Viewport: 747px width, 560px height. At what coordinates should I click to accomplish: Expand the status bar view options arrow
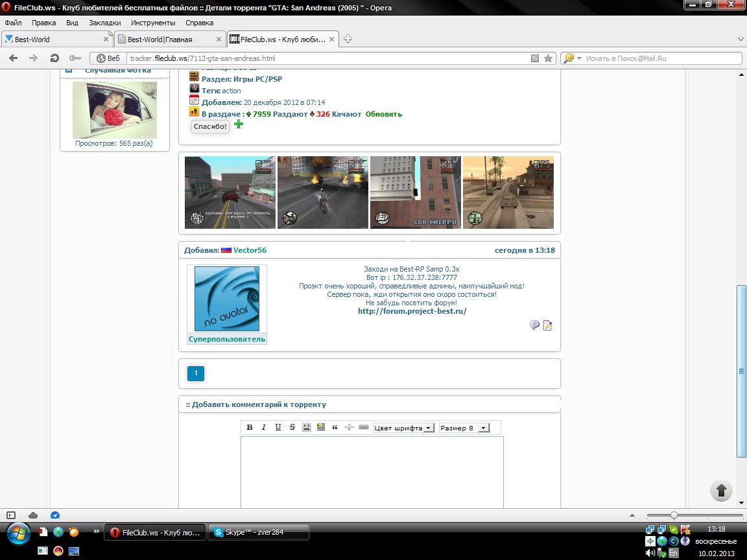632,515
